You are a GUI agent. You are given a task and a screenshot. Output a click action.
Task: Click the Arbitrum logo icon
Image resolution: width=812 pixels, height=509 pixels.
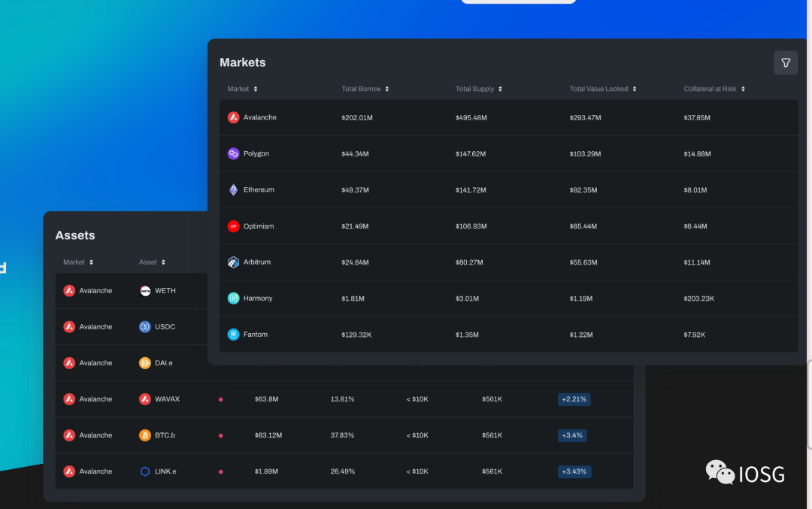(234, 262)
